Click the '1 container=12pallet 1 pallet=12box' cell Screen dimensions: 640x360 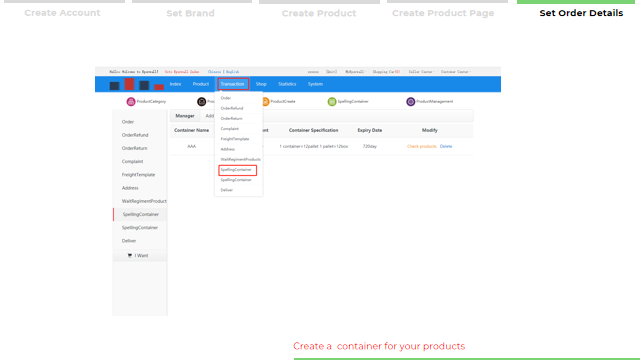313,146
